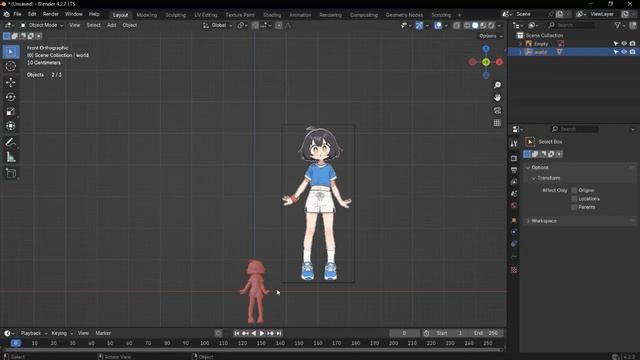Click the outliner search field

pos(571,25)
